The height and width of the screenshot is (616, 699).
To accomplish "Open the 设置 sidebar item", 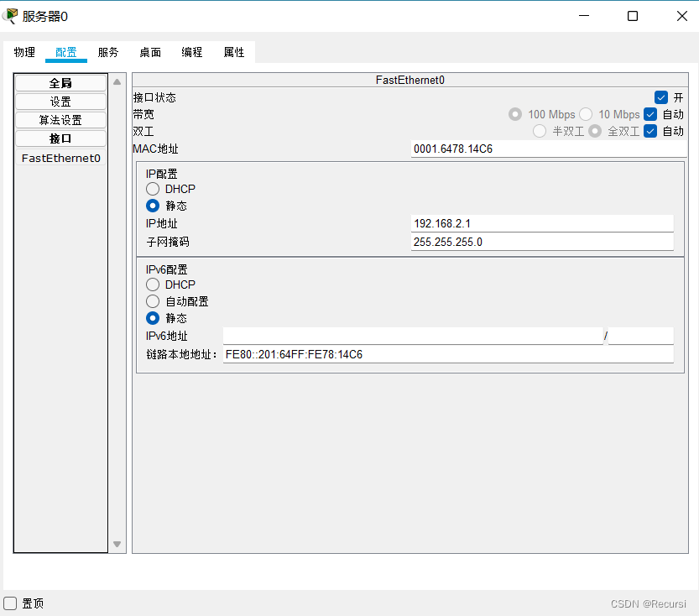I will pyautogui.click(x=60, y=102).
